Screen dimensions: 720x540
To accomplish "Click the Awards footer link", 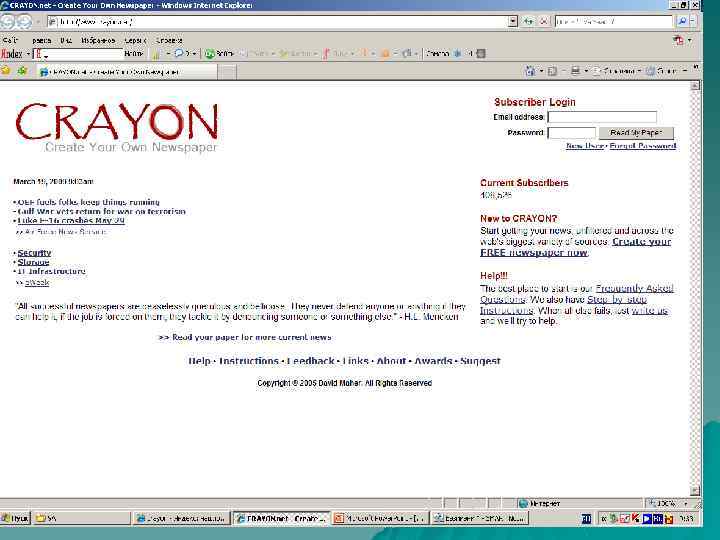I will 433,361.
